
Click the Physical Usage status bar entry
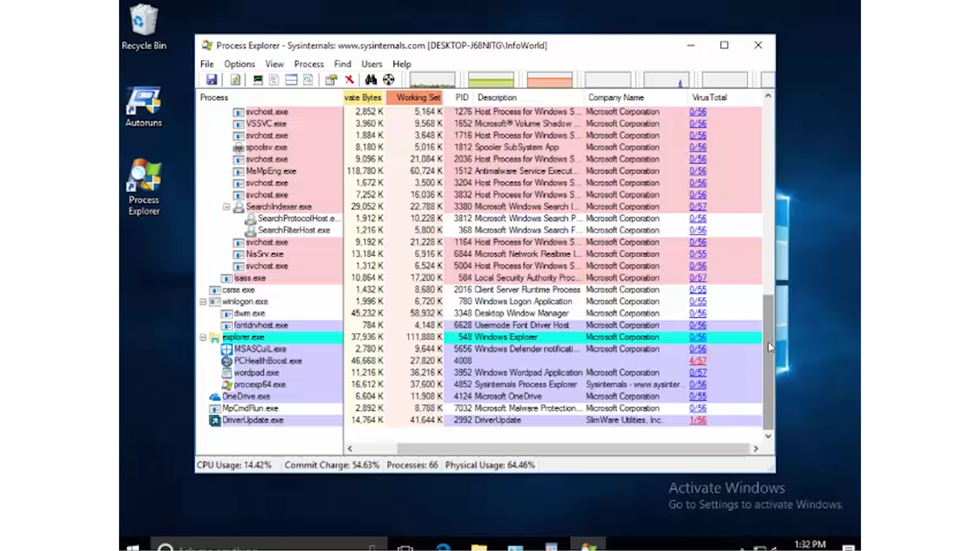click(490, 465)
